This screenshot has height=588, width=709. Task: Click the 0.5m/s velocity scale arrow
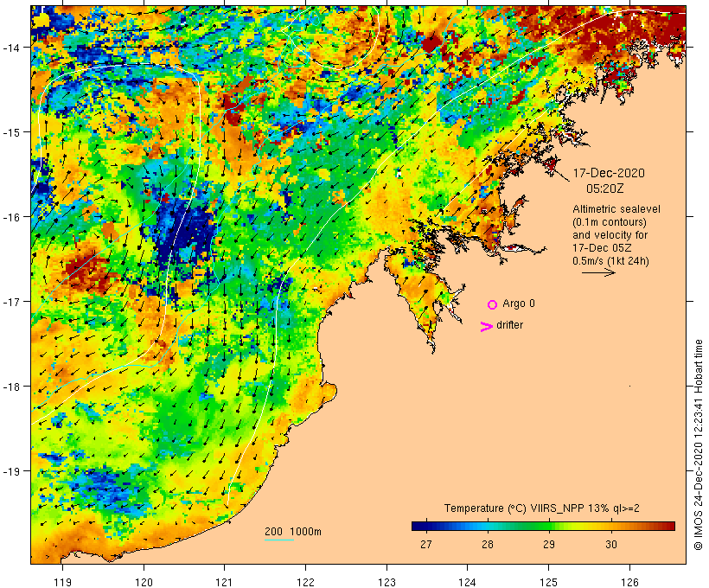click(x=598, y=272)
